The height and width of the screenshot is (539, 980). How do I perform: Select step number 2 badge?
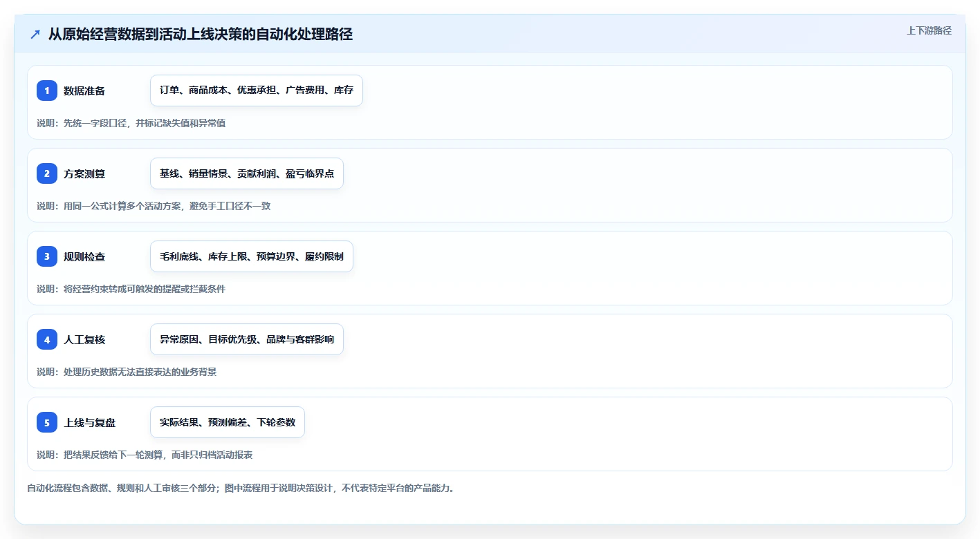[47, 173]
